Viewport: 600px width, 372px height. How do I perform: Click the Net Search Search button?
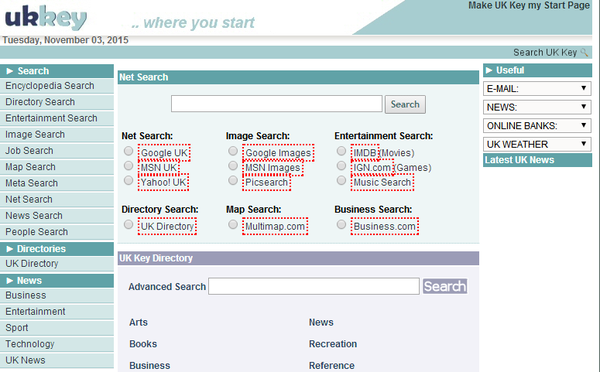pos(405,104)
